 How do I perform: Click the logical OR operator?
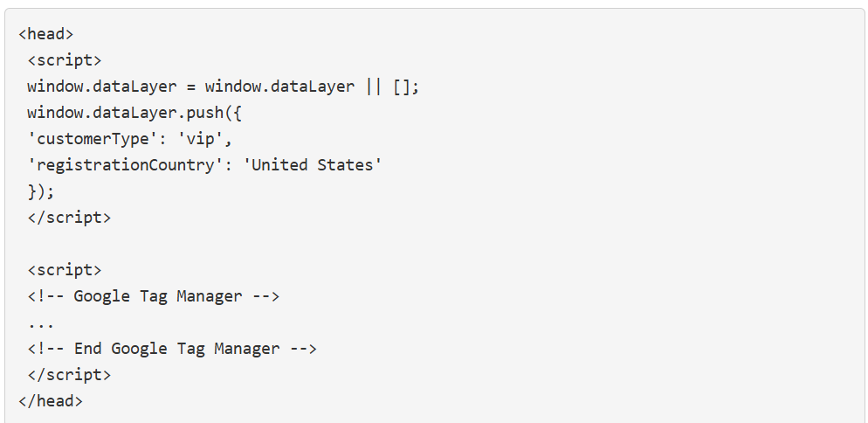click(x=374, y=87)
